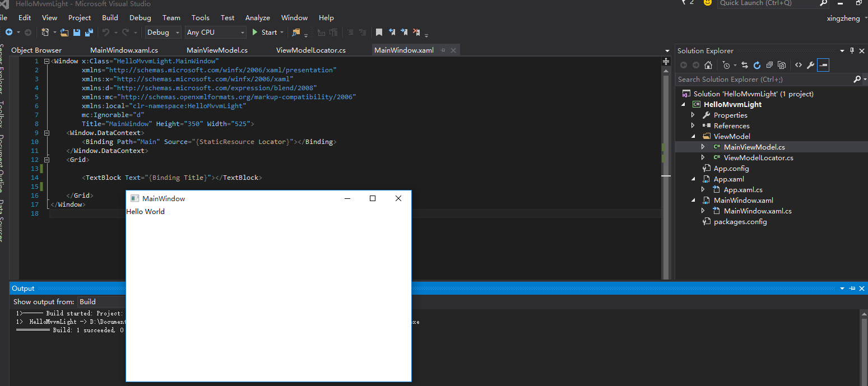The height and width of the screenshot is (386, 868).
Task: Select MainViewModel.cs in Solution Explorer
Action: point(754,147)
